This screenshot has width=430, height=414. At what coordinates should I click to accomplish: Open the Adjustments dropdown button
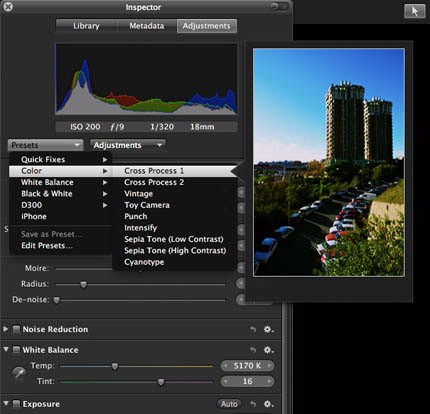pos(128,145)
